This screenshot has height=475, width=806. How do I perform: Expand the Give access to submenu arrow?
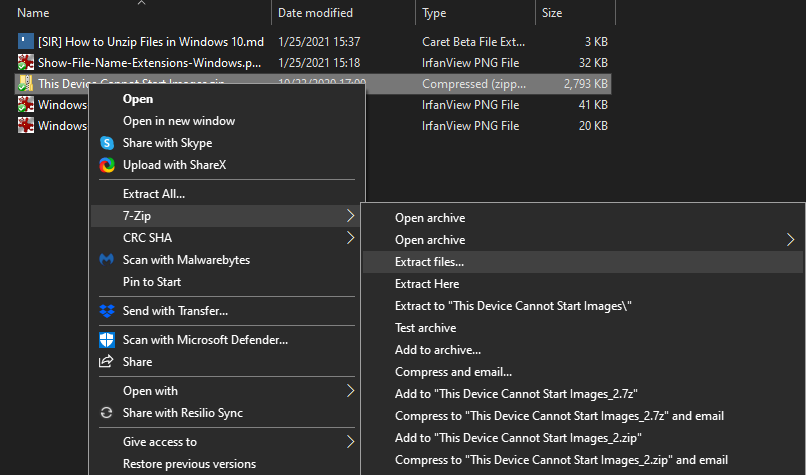tap(350, 442)
